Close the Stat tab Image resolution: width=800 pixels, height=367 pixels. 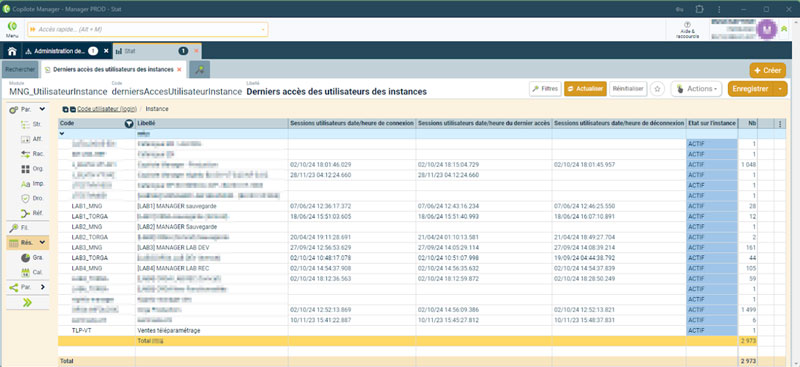pyautogui.click(x=196, y=51)
